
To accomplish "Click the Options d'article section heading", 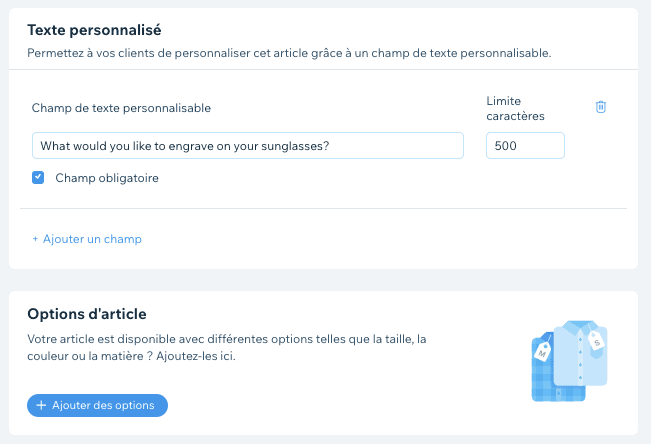I will coord(86,315).
